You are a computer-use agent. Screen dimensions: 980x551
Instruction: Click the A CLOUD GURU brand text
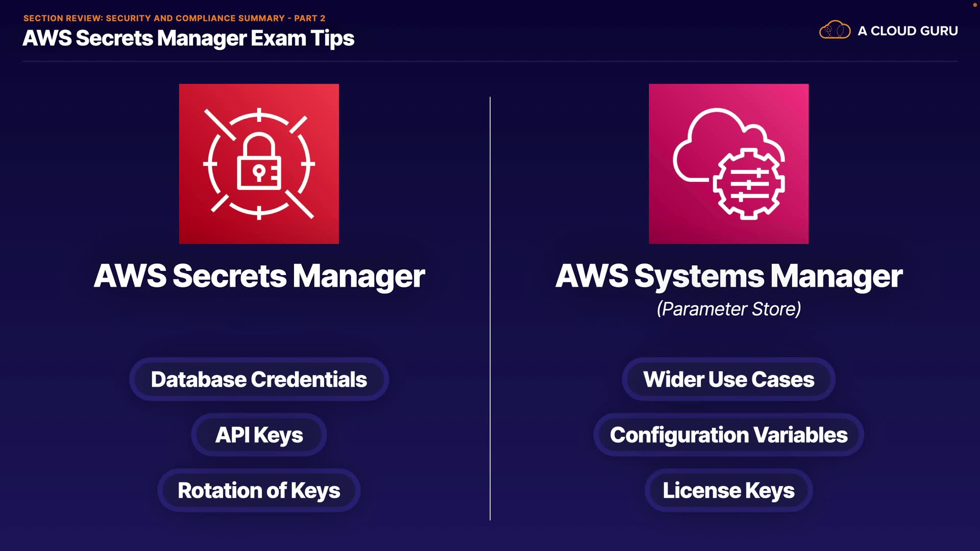point(908,31)
